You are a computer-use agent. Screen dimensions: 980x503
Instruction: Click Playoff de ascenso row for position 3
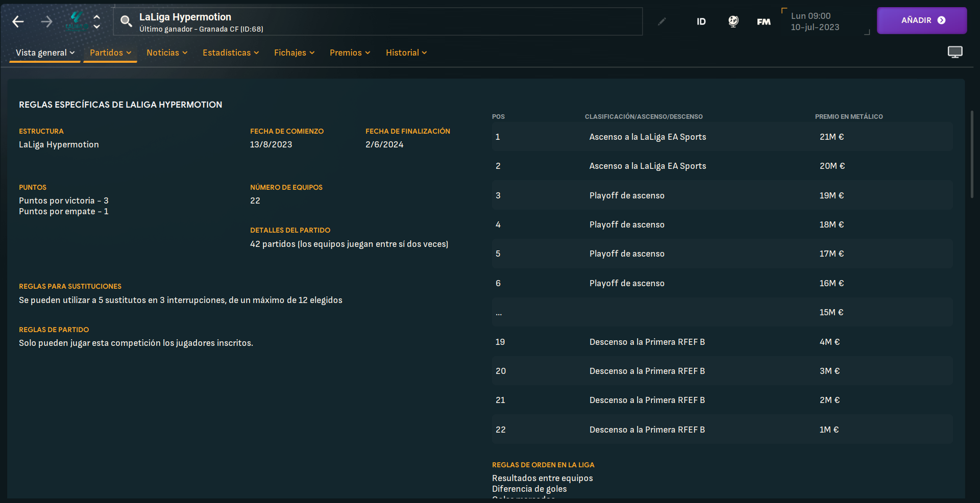pos(722,195)
